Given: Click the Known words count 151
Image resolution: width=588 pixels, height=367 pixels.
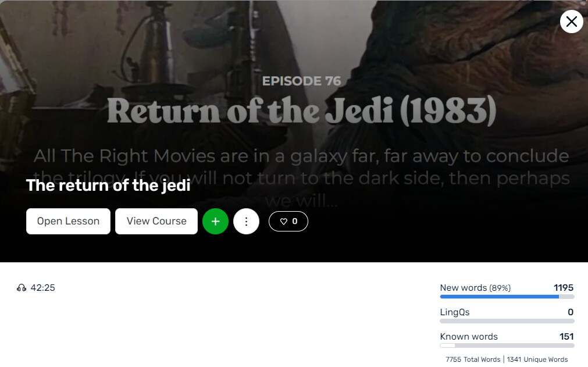Looking at the screenshot, I should click(x=566, y=336).
